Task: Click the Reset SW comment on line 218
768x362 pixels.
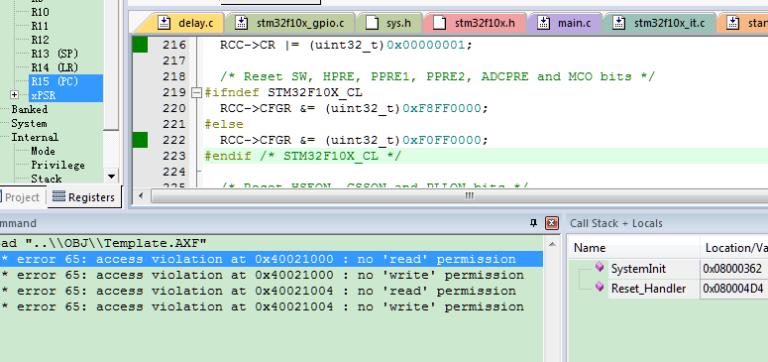Action: pyautogui.click(x=437, y=77)
